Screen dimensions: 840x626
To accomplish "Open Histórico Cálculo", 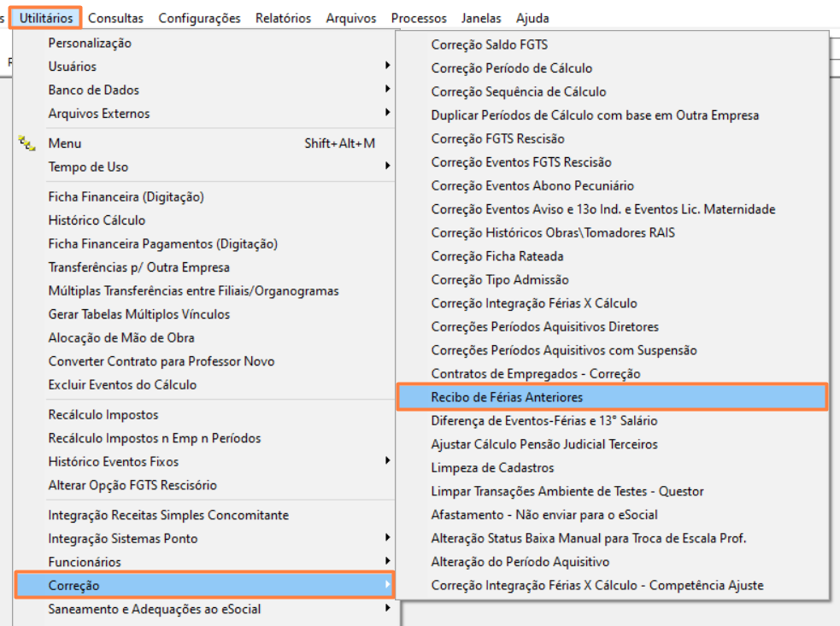I will pyautogui.click(x=204, y=220).
